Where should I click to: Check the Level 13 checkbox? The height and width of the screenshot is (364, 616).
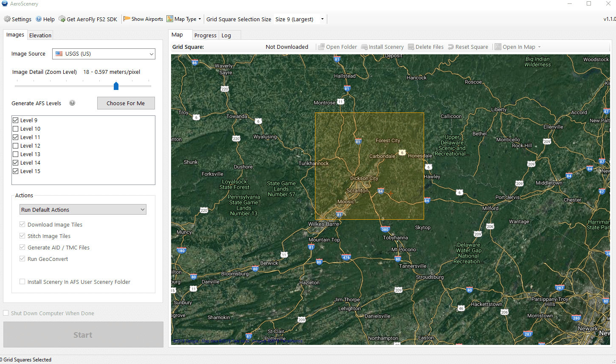[x=16, y=154]
